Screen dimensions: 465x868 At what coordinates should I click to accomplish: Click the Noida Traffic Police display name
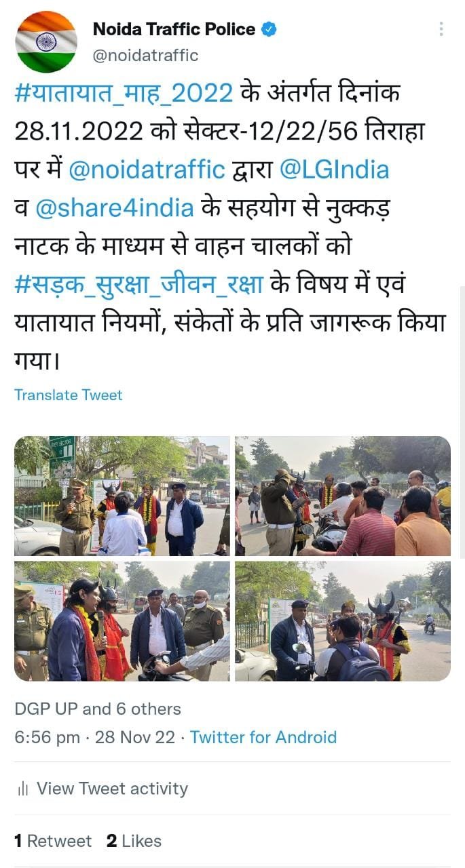pyautogui.click(x=174, y=29)
